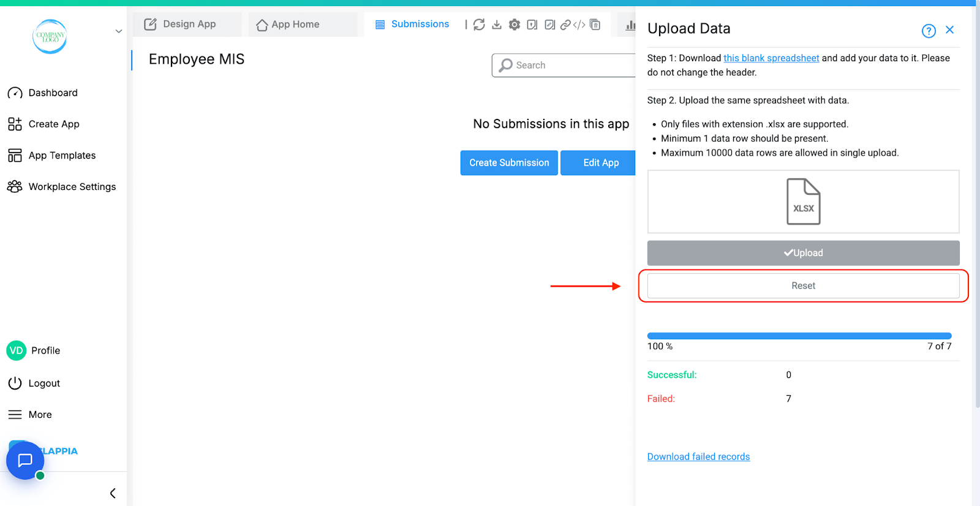
Task: Click the download submissions icon
Action: click(x=497, y=25)
